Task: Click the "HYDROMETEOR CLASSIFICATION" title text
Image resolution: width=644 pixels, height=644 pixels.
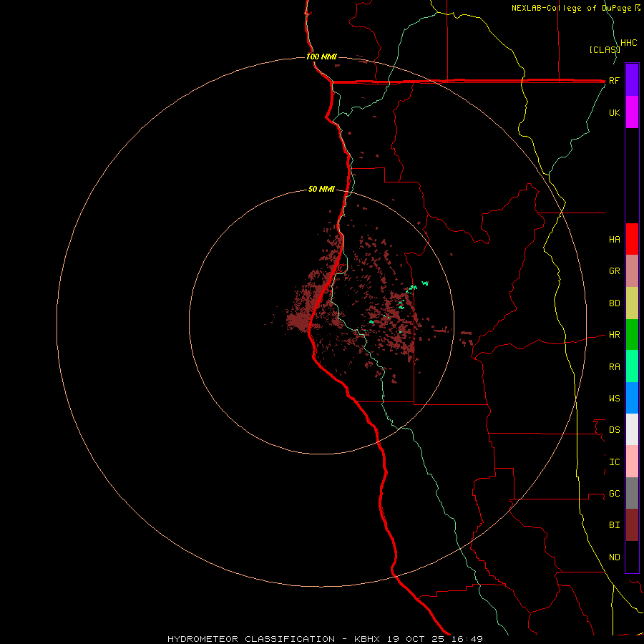Action: tap(251, 639)
